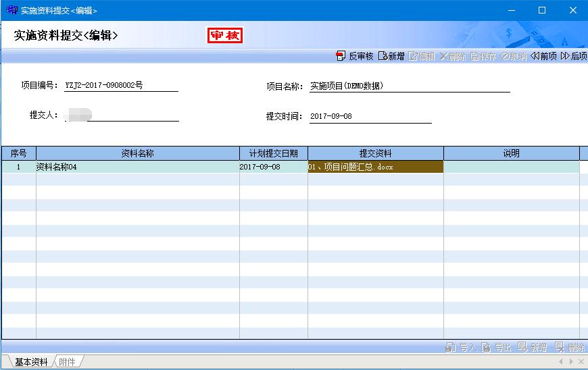This screenshot has width=588, height=370.
Task: Click the 项目编号 input field
Action: click(121, 86)
